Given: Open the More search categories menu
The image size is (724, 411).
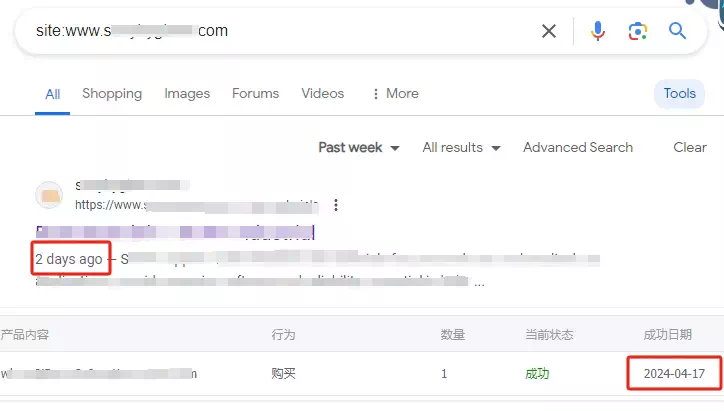Looking at the screenshot, I should (x=395, y=94).
